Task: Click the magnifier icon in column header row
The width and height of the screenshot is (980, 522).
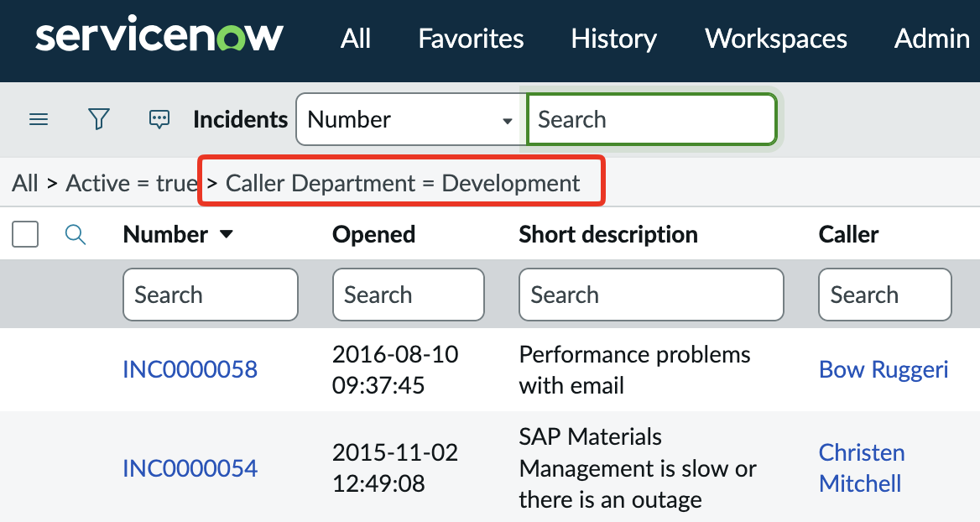Action: pos(76,235)
